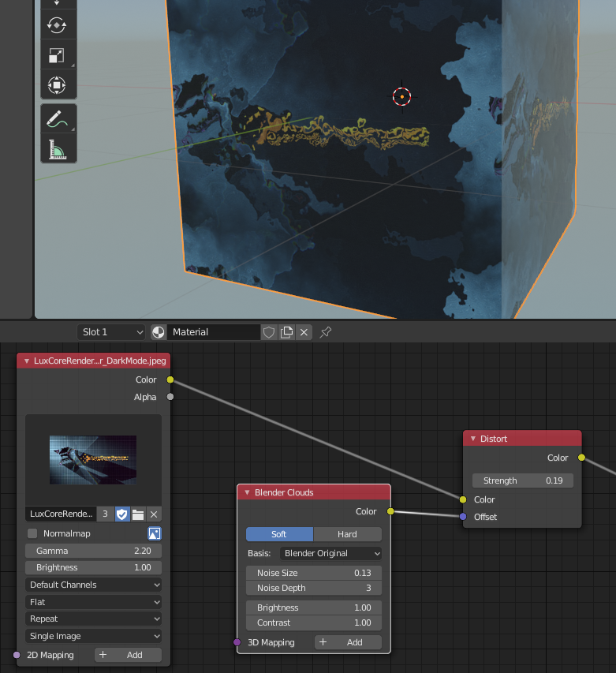Unlink image with the X icon
Viewport: 616px width, 673px height.
[154, 514]
